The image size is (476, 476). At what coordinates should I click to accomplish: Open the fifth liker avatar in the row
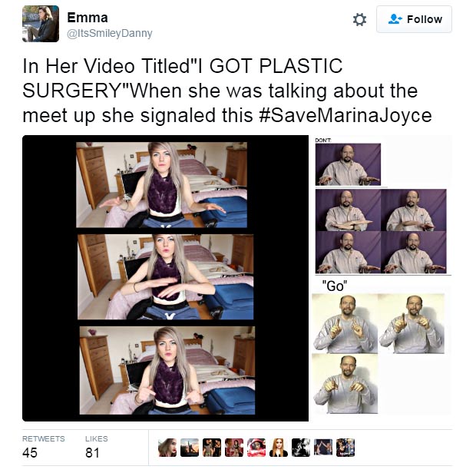256,448
